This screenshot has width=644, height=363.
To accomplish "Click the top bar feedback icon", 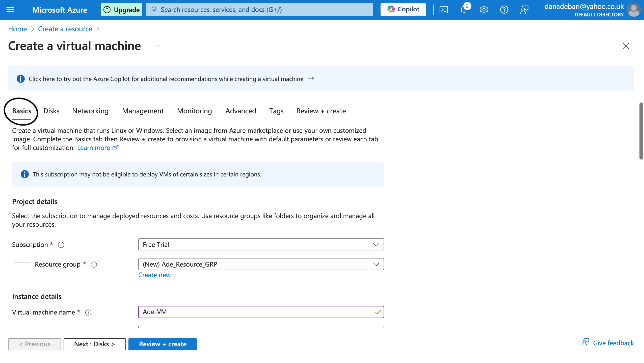I will (524, 10).
